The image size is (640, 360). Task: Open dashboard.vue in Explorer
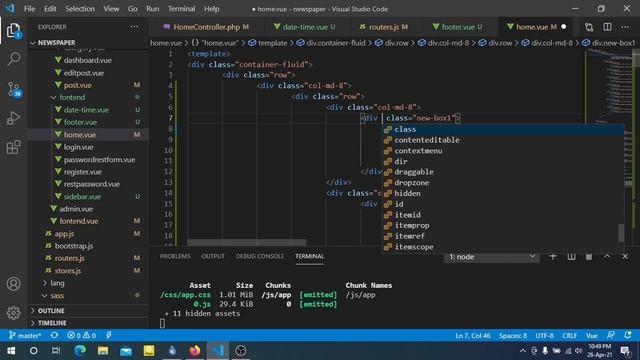[x=87, y=60]
